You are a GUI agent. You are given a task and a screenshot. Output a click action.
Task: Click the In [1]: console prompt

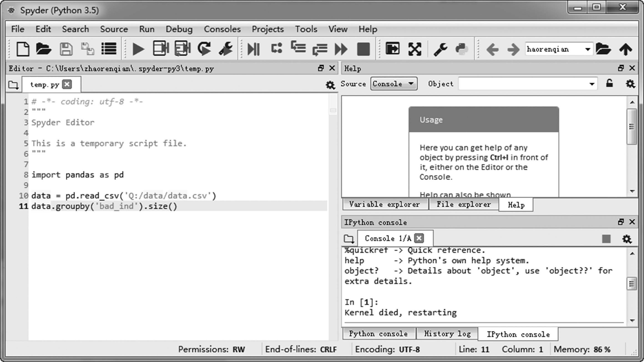361,302
